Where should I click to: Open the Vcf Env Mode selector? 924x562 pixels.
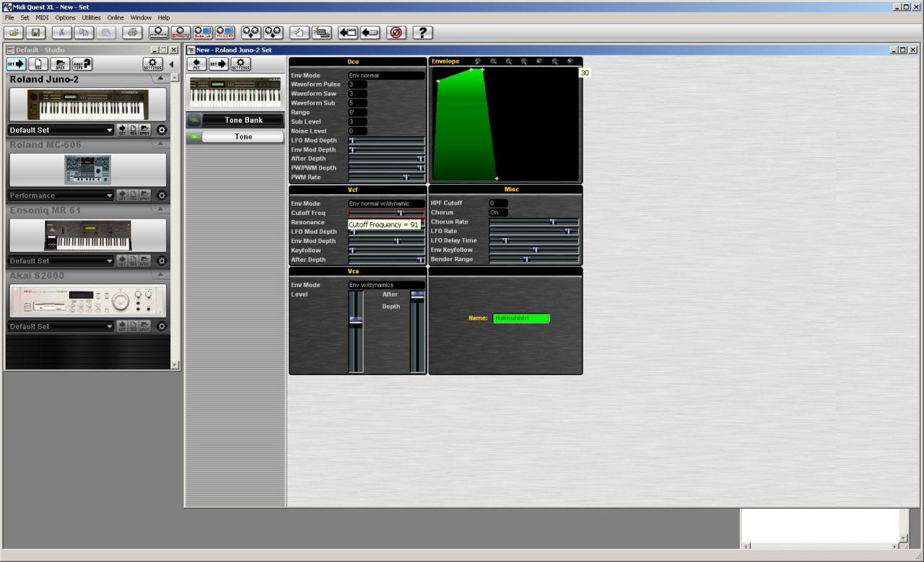tap(386, 203)
